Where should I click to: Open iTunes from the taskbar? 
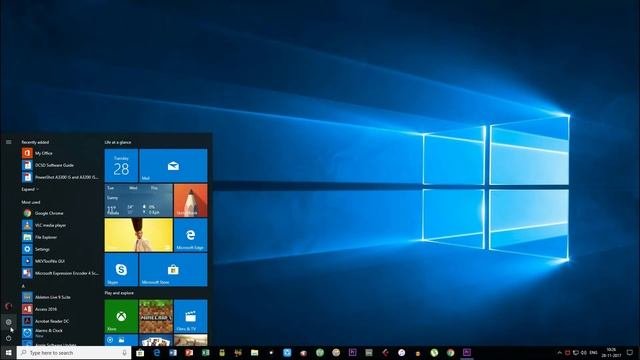point(401,353)
